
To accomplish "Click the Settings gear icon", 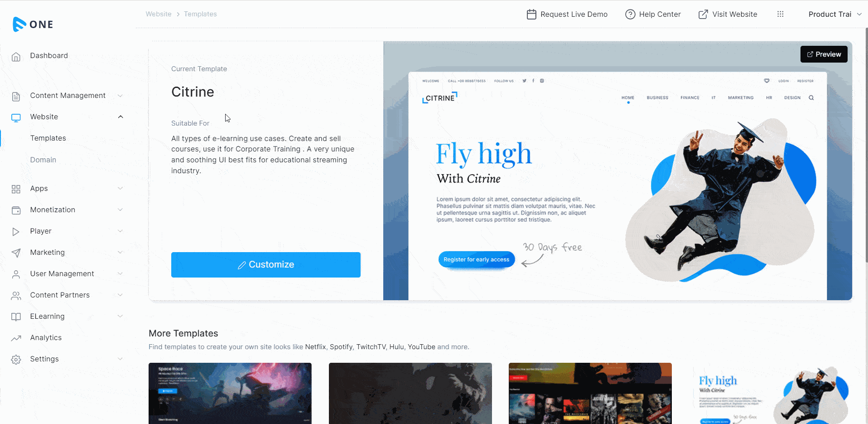I will point(16,360).
